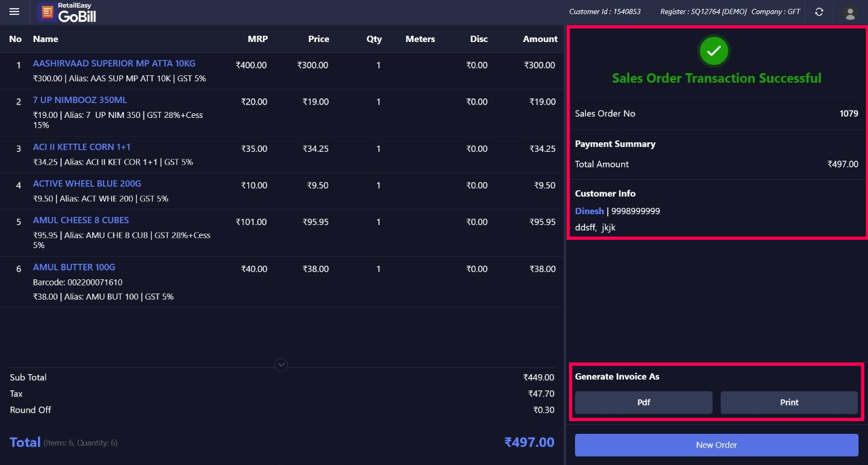
Task: Click MRP ₹101.00 of Amul Cheese
Action: tap(252, 222)
